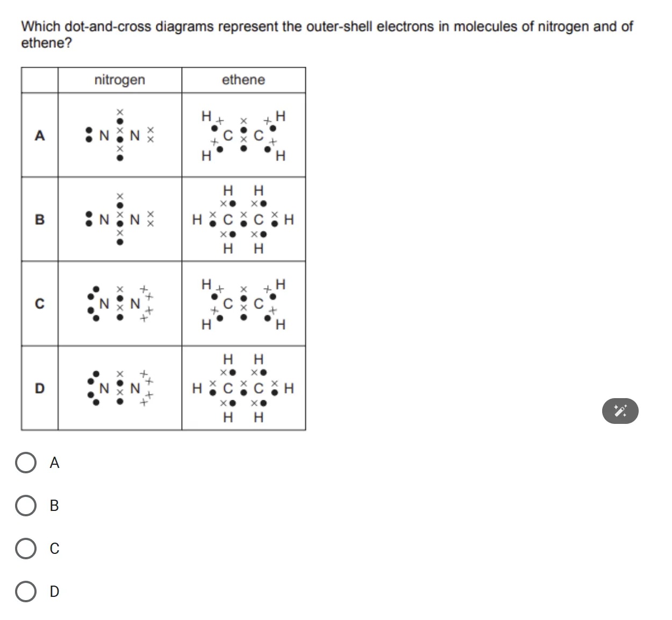Click the row label D in the table
Screen dimensions: 672x620
pyautogui.click(x=39, y=388)
